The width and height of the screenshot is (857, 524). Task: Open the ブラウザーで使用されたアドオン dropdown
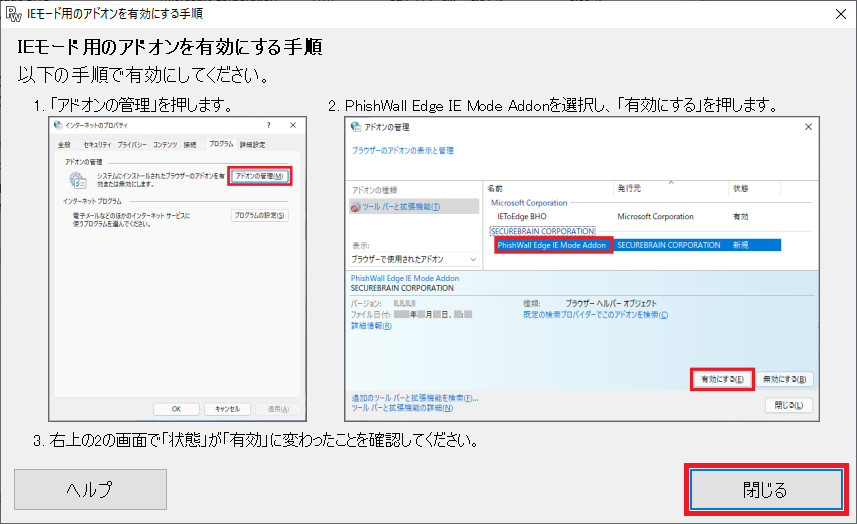click(414, 259)
